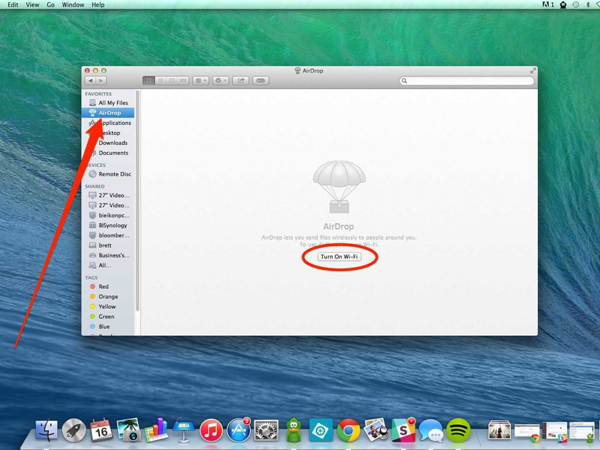Click the Time Machine menu bar icon
The image size is (600, 450).
[x=576, y=5]
